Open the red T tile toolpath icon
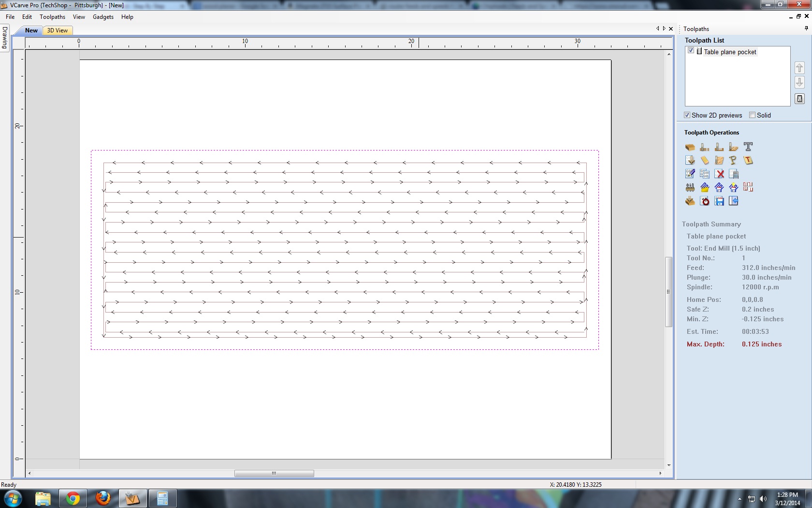 (x=748, y=160)
